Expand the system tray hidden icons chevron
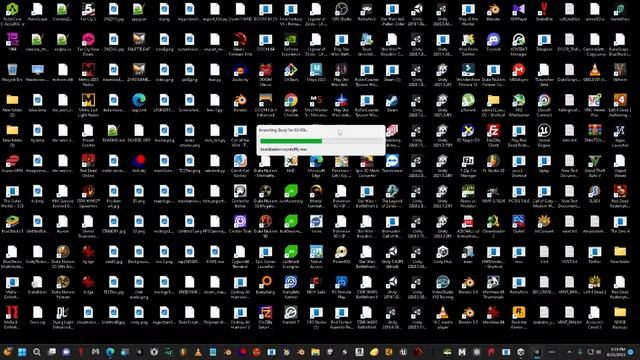 pos(569,352)
